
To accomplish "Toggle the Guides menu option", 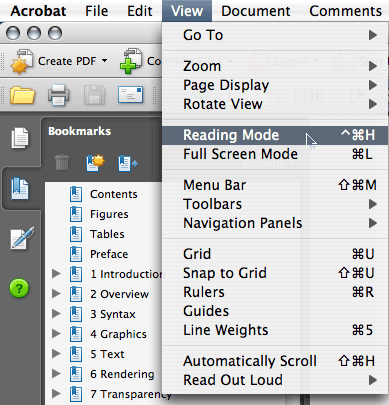I will (275, 311).
